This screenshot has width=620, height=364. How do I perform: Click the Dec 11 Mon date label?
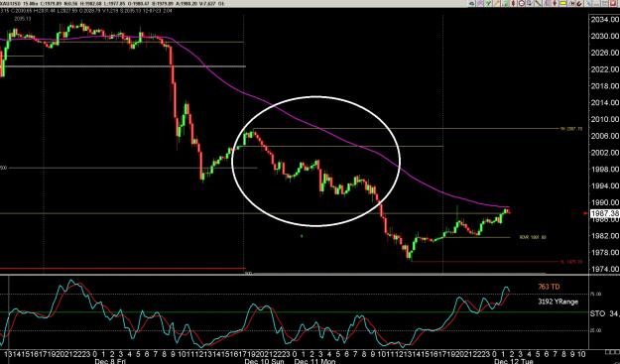pos(315,361)
